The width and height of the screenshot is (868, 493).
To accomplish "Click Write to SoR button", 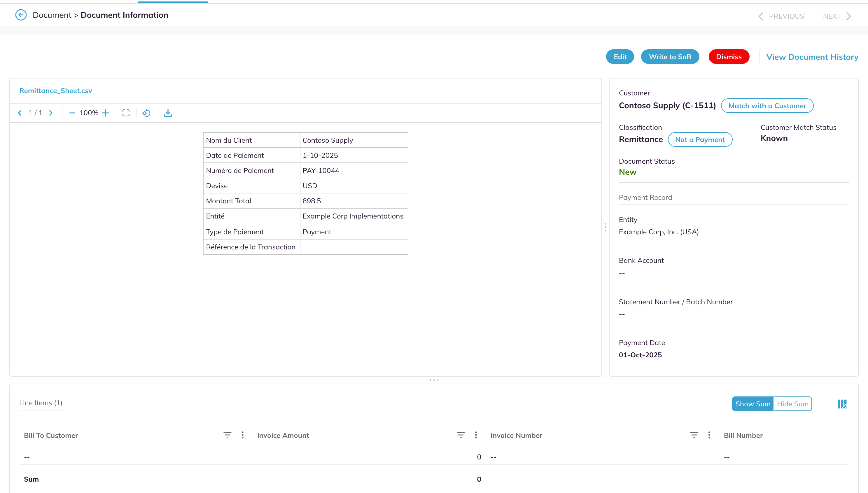I will click(x=670, y=57).
